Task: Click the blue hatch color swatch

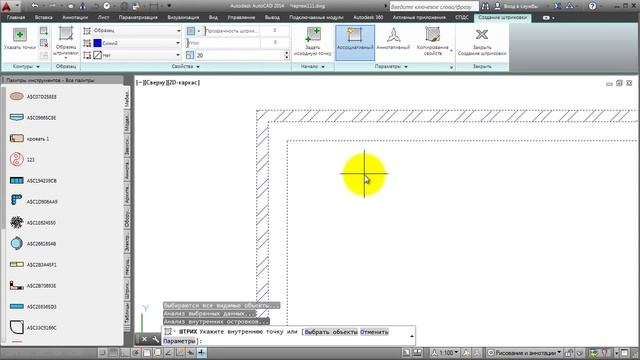Action: pyautogui.click(x=97, y=43)
